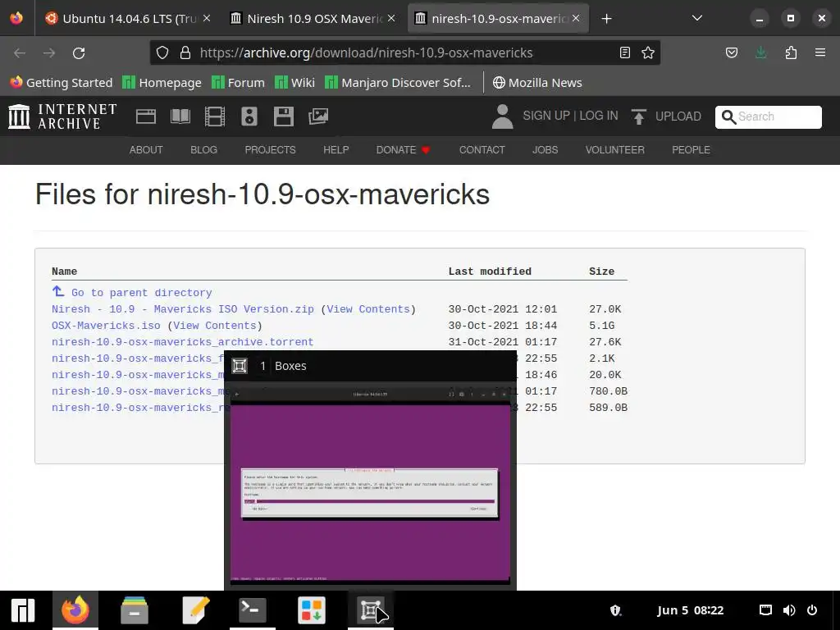Click the Firefox back arrow
Screen dimensions: 840x630
click(20, 52)
